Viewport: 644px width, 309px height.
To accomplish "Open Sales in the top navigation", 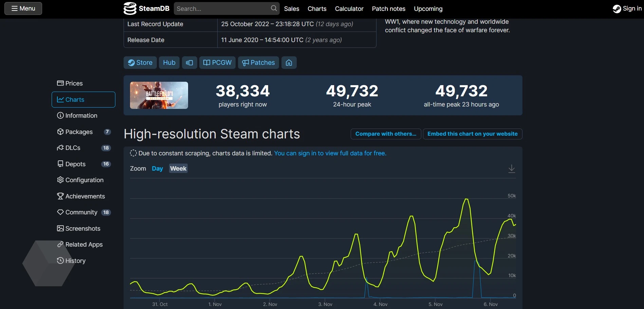I will tap(291, 9).
